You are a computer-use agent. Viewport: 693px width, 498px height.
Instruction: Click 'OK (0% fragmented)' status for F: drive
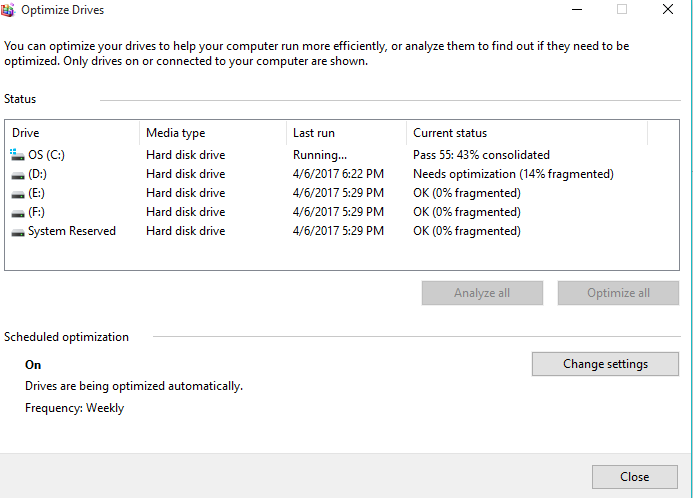click(467, 212)
